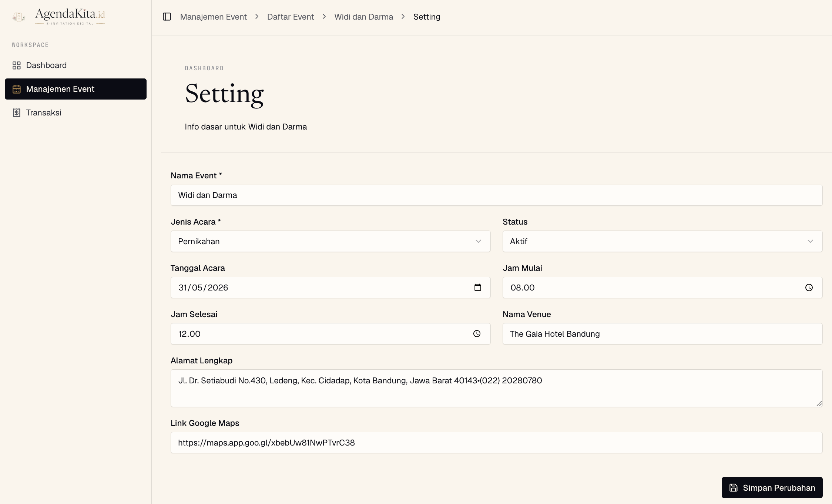Click 'Info dasar untuk Widi dan Darma' text
The image size is (832, 504).
pos(246,127)
